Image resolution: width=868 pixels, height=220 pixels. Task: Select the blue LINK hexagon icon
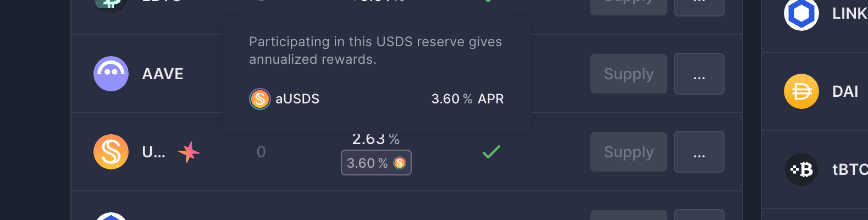(x=801, y=13)
